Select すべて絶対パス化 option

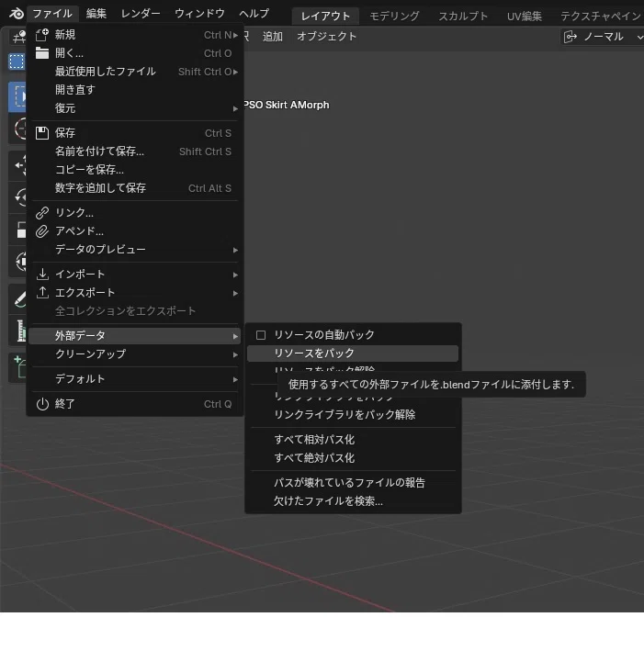pyautogui.click(x=353, y=458)
